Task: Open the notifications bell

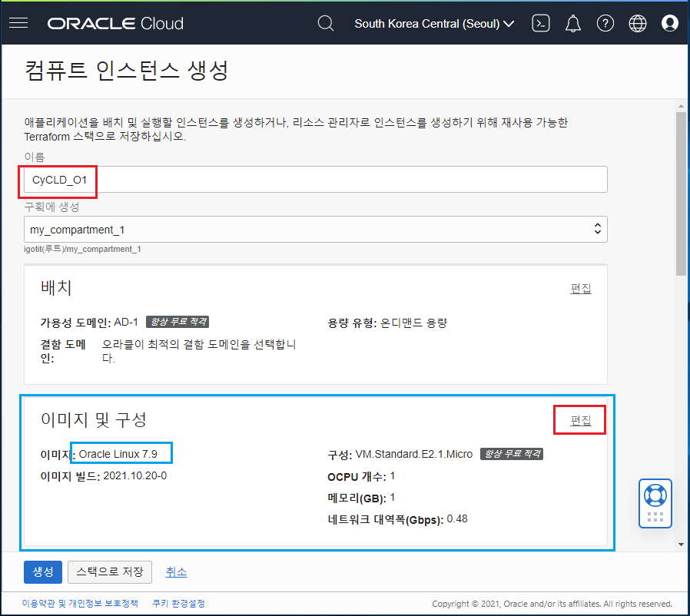Action: pos(572,23)
